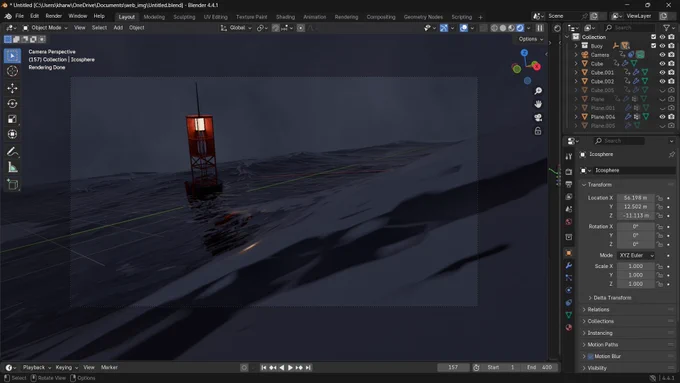The height and width of the screenshot is (383, 680).
Task: Switch to rendered viewport shading
Action: pyautogui.click(x=520, y=28)
